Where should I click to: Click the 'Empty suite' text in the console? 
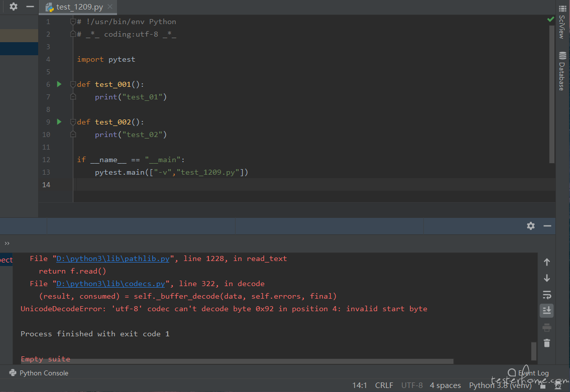[x=45, y=359]
